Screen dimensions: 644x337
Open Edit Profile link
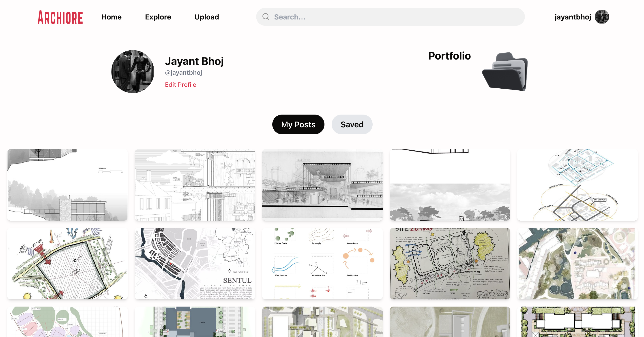(180, 85)
